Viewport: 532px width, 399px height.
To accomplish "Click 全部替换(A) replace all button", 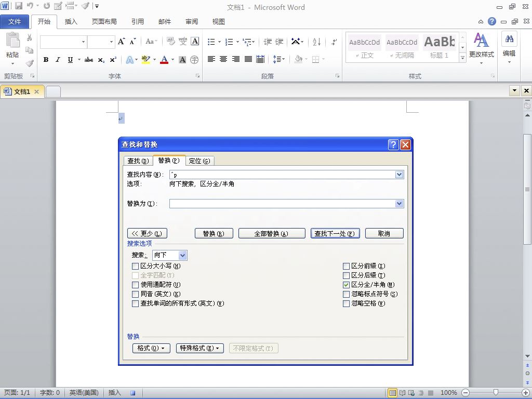I will (271, 233).
